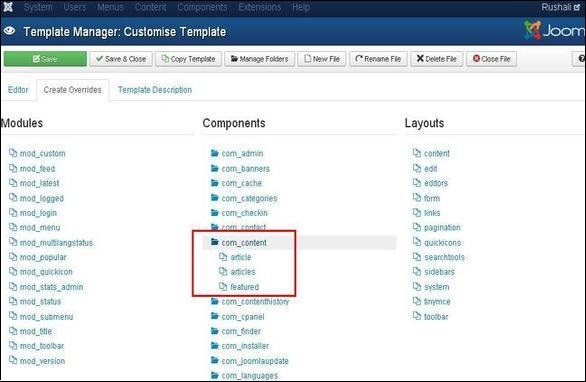Click the copy icon beside mod_latest
This screenshot has width=586, height=382.
(x=13, y=183)
